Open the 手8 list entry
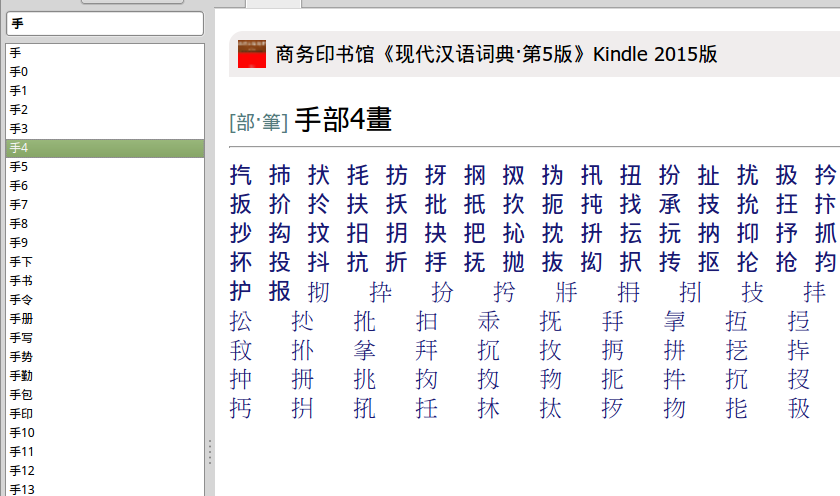This screenshot has height=496, width=840. [x=105, y=223]
